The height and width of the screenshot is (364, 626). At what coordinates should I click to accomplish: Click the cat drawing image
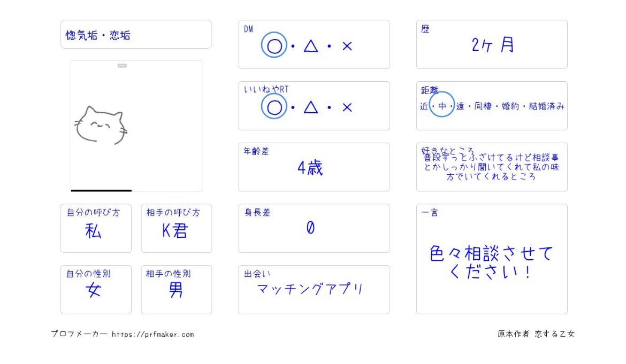click(136, 126)
